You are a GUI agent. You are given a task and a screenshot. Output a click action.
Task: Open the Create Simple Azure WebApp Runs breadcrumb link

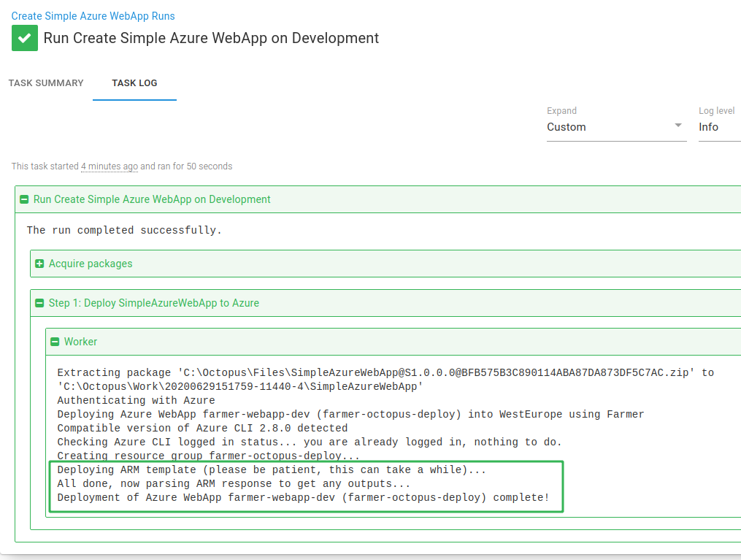93,15
